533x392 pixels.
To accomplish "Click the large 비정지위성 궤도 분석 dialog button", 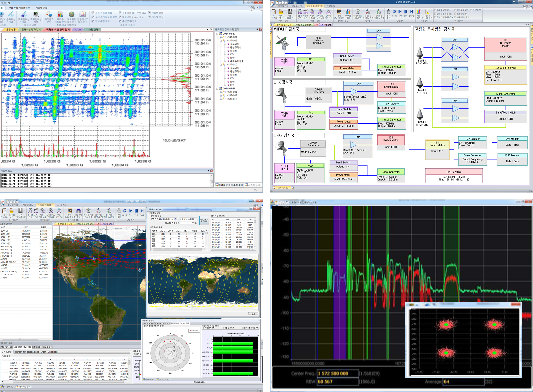I will coord(204,220).
